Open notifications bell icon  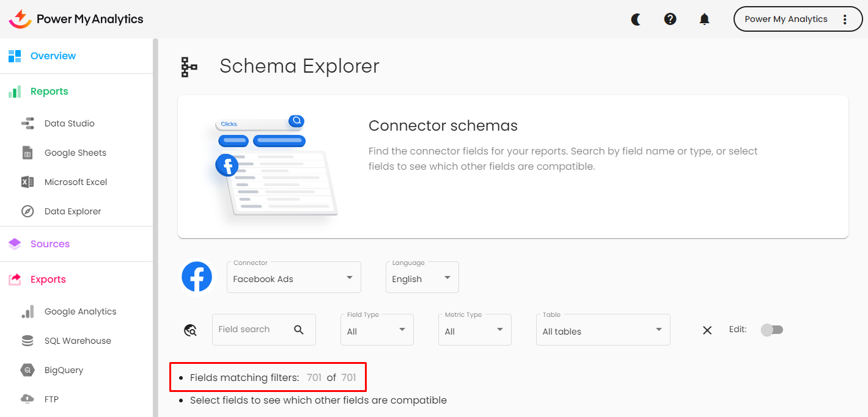[704, 20]
